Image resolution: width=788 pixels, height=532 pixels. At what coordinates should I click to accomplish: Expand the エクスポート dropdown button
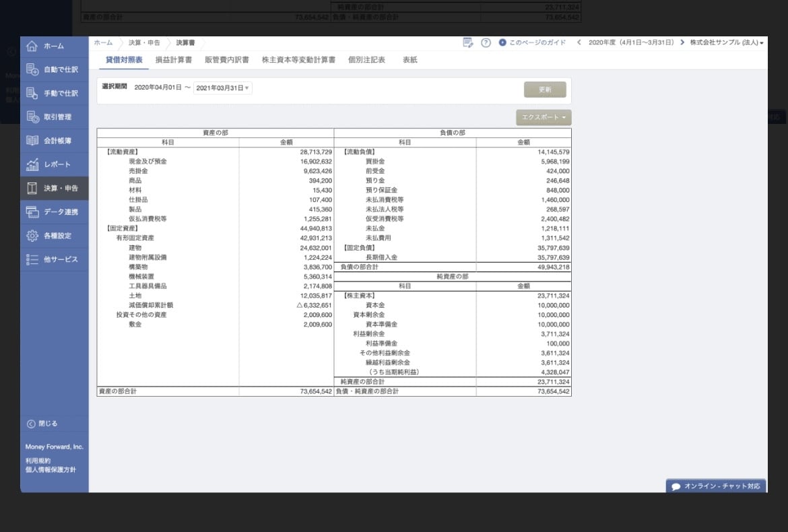click(x=544, y=118)
